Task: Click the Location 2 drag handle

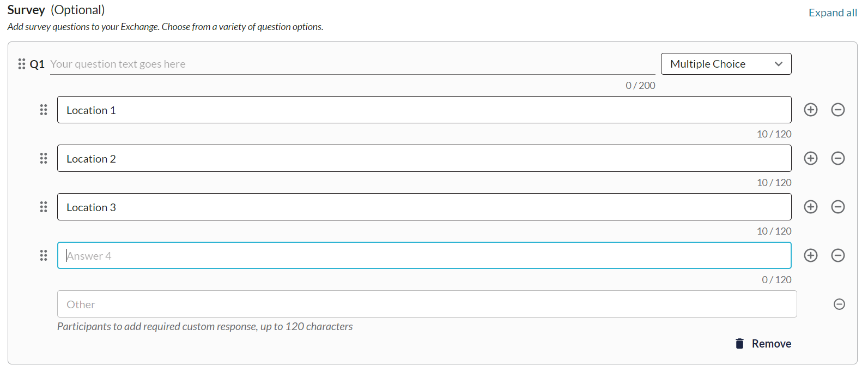Action: (x=44, y=158)
